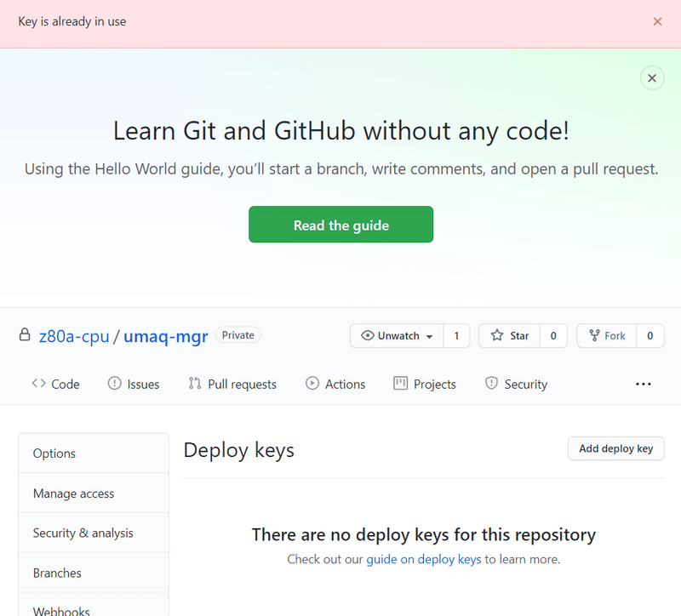Open the Code tab

pos(55,385)
